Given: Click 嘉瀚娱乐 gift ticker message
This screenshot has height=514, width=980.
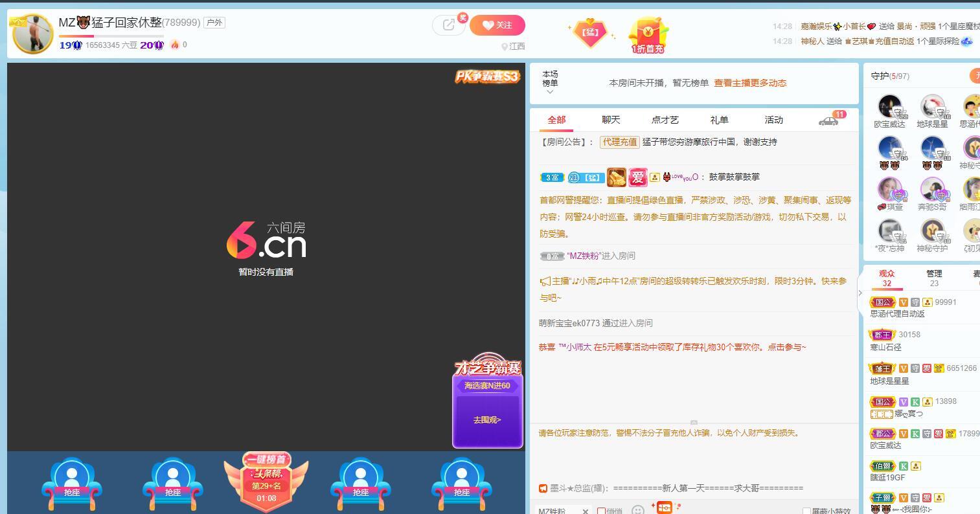Looking at the screenshot, I should click(890, 27).
